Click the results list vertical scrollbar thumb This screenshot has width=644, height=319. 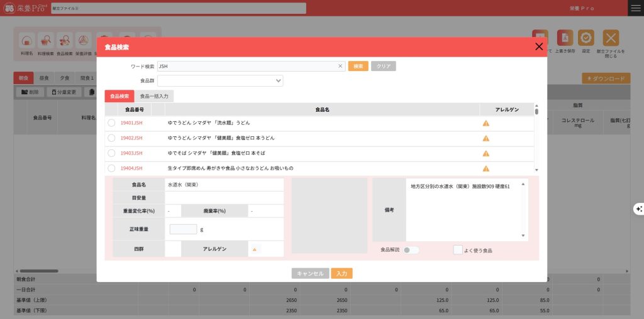point(536,111)
